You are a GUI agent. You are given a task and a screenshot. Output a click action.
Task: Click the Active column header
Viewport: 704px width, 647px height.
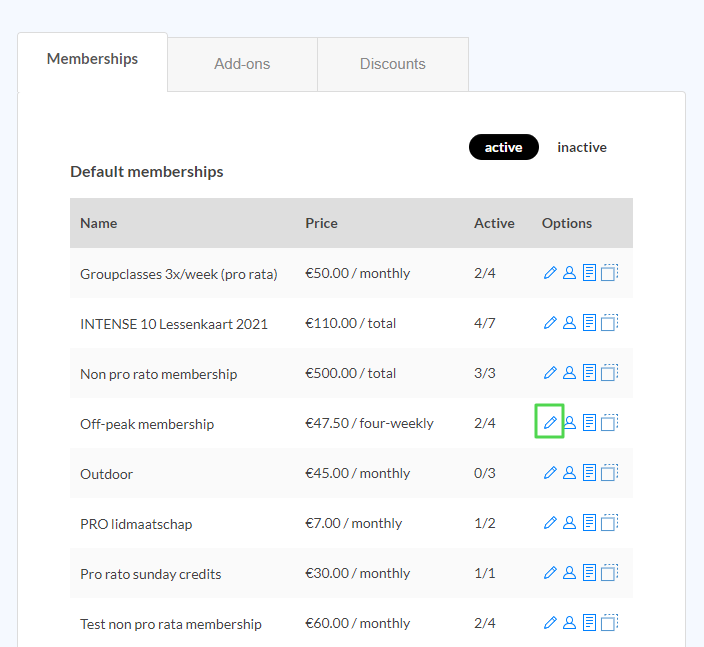point(494,223)
